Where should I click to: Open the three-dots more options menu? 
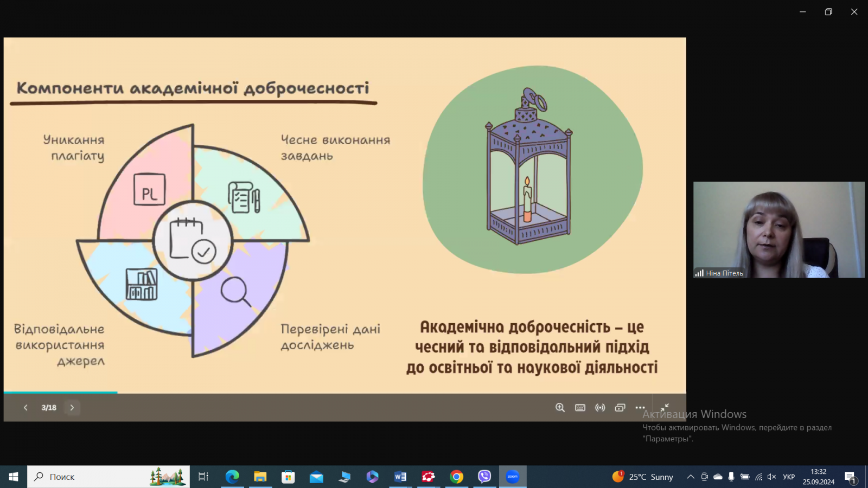pyautogui.click(x=640, y=408)
